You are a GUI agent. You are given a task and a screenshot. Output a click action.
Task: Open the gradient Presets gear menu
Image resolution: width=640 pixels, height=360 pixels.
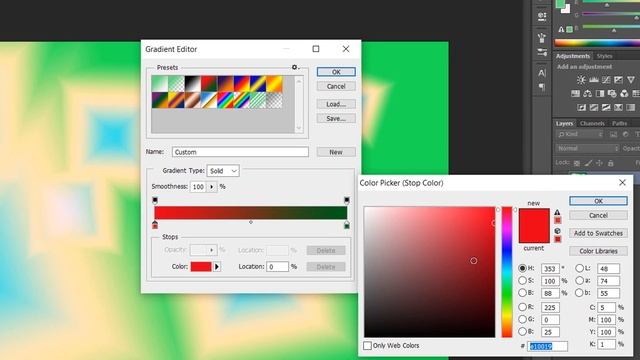pyautogui.click(x=295, y=67)
